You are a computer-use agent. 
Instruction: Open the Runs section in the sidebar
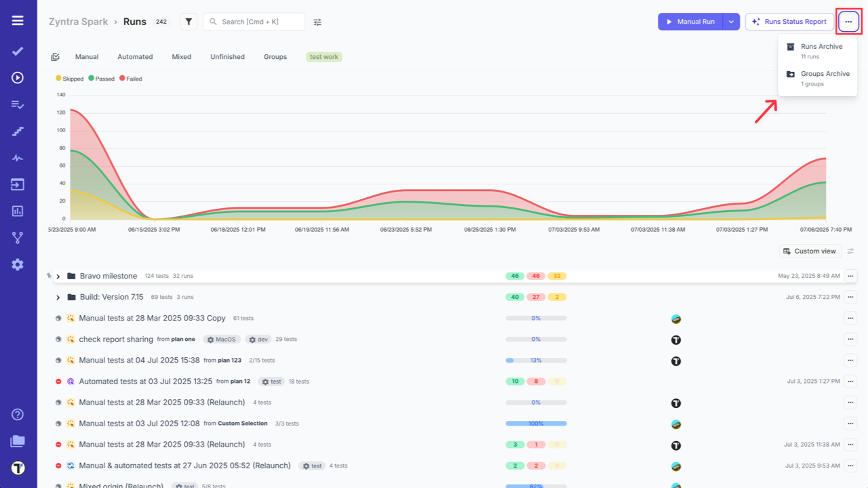[x=18, y=76]
